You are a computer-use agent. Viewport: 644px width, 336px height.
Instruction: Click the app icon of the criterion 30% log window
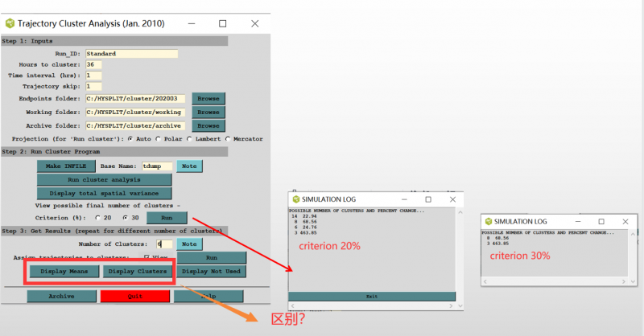[486, 221]
